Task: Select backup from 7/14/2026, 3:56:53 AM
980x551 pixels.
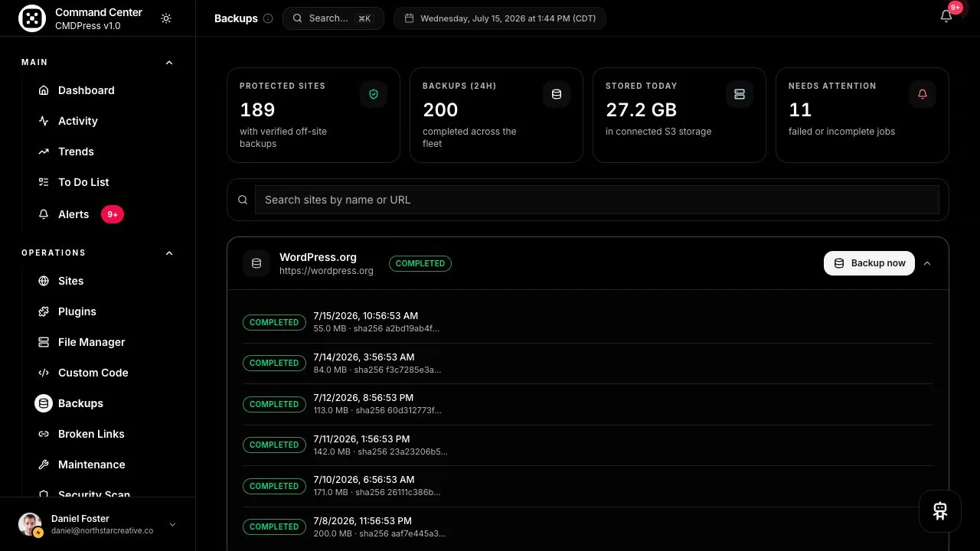Action: pyautogui.click(x=588, y=364)
